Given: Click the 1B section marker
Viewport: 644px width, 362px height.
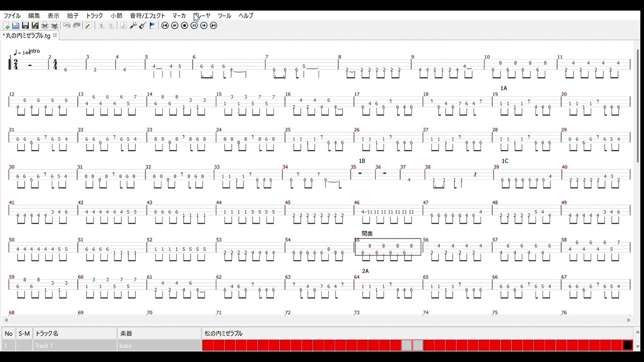Looking at the screenshot, I should (362, 161).
